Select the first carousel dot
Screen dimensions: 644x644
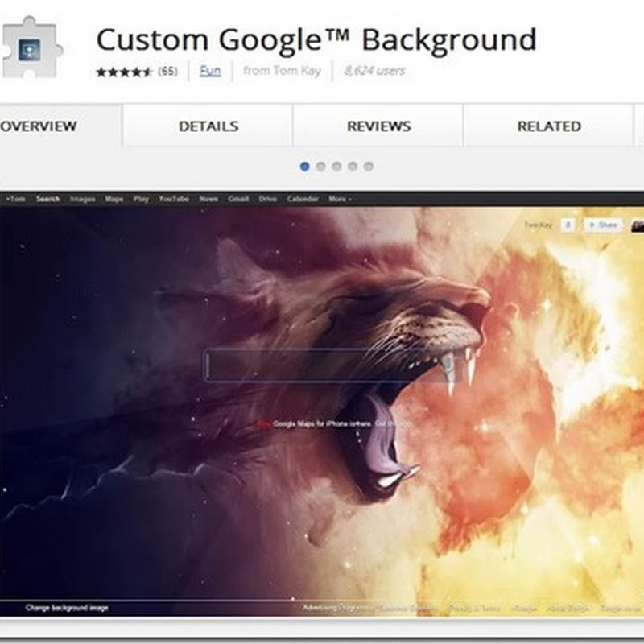coord(305,167)
